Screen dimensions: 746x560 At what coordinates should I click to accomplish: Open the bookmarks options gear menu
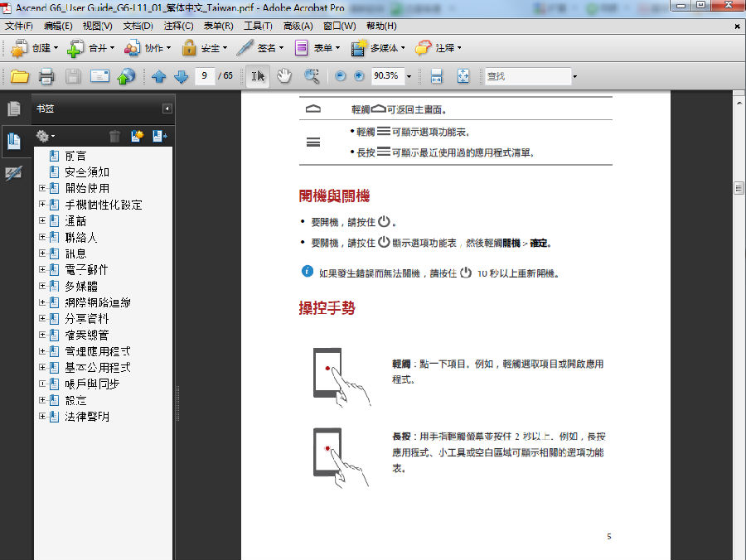(46, 137)
